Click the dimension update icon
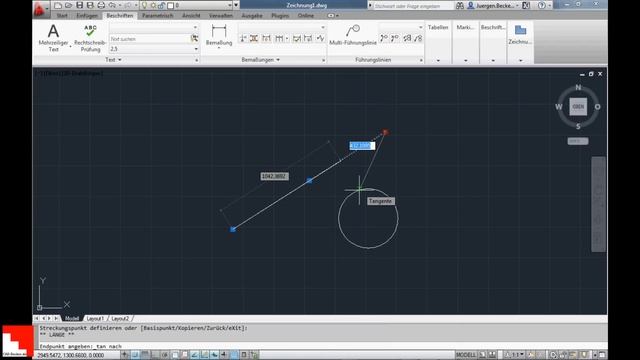The height and width of the screenshot is (360, 640). (x=308, y=38)
